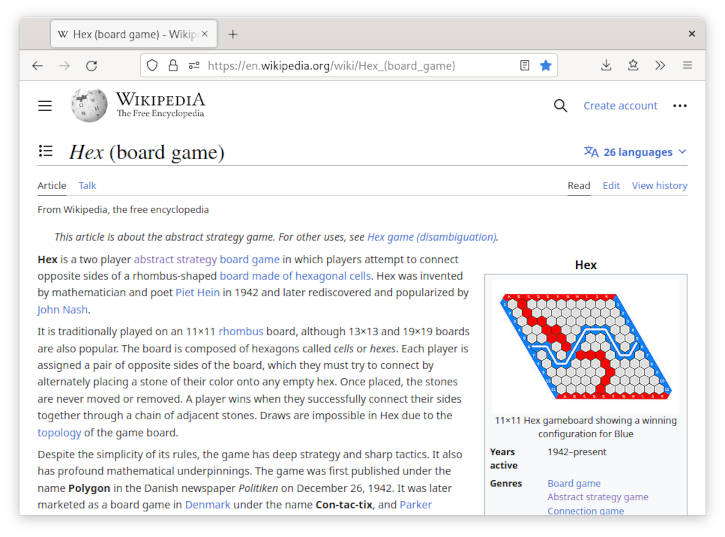The image size is (725, 537).
Task: Close the browser window
Action: (692, 34)
